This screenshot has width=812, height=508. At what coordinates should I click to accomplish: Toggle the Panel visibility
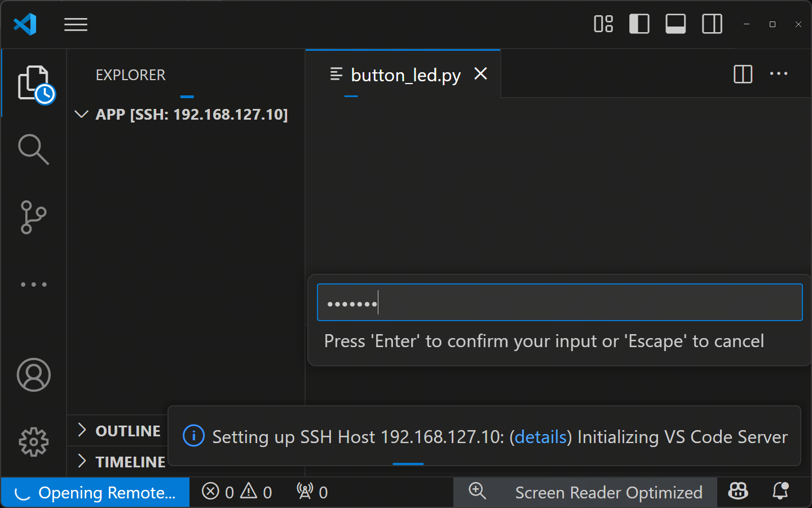point(675,24)
